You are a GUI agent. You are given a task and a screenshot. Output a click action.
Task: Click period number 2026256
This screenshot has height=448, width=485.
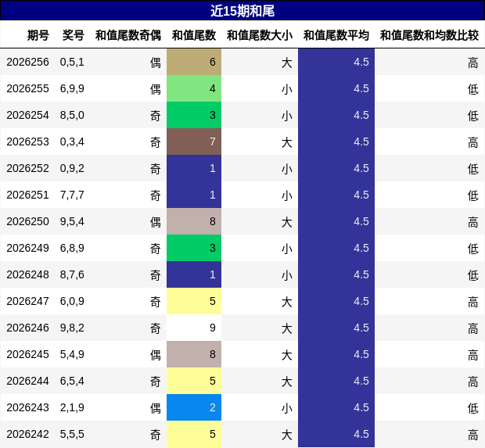27,62
